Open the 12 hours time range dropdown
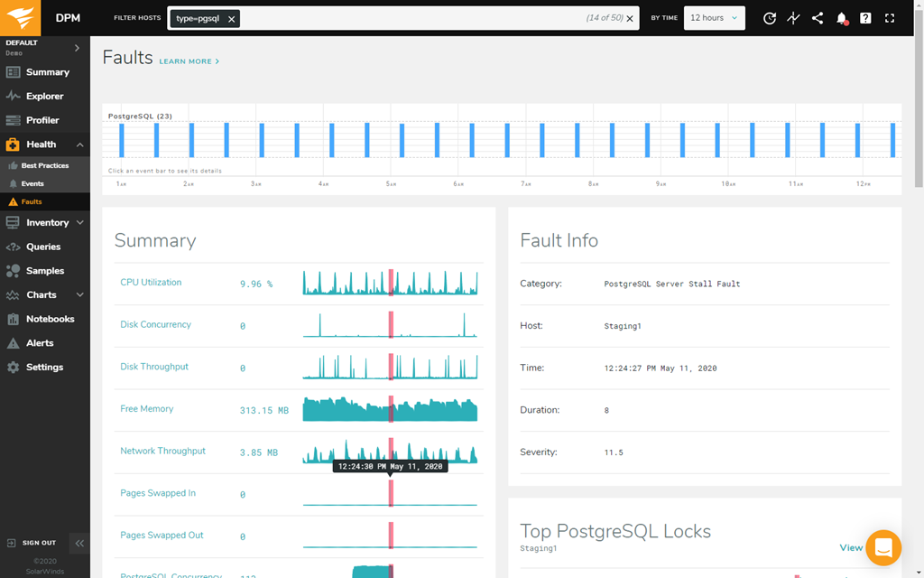This screenshot has height=578, width=924. (x=714, y=18)
